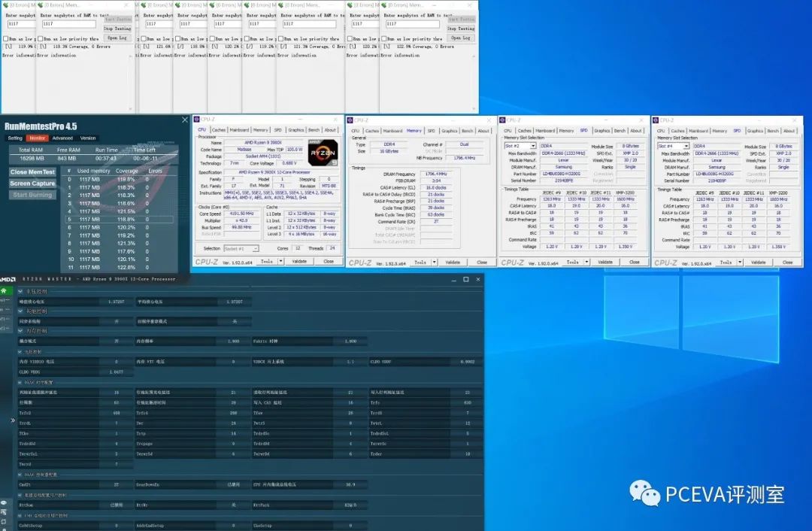Click the CPU-Z logo at the window bottom

pos(206,260)
